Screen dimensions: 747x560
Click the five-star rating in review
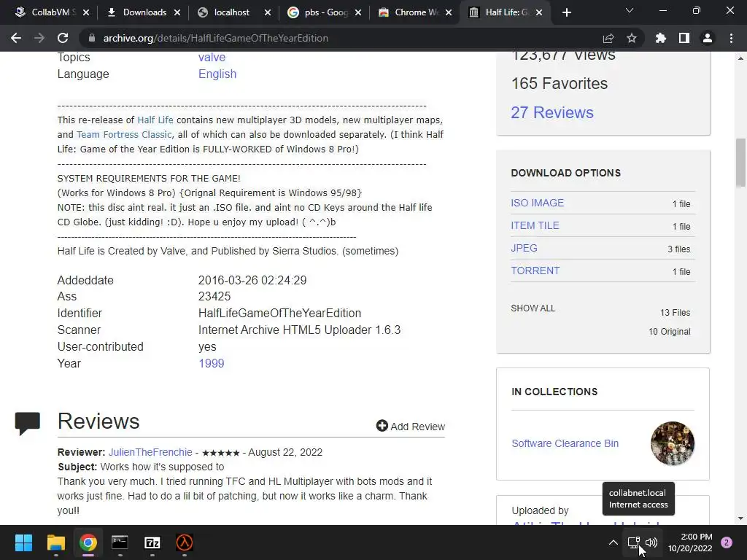tap(220, 452)
